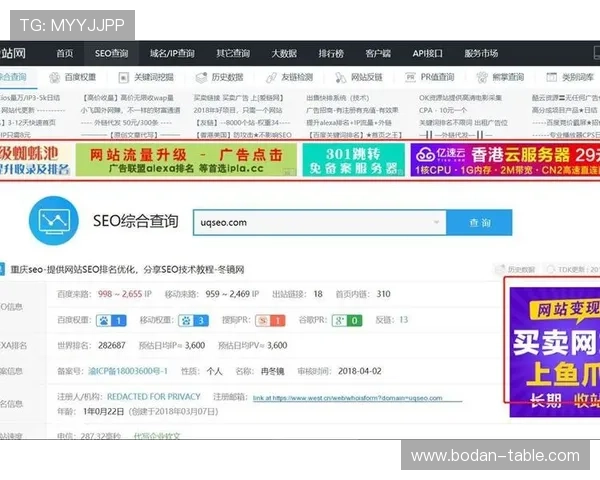Open the 域名/IP查询 menu

(172, 53)
